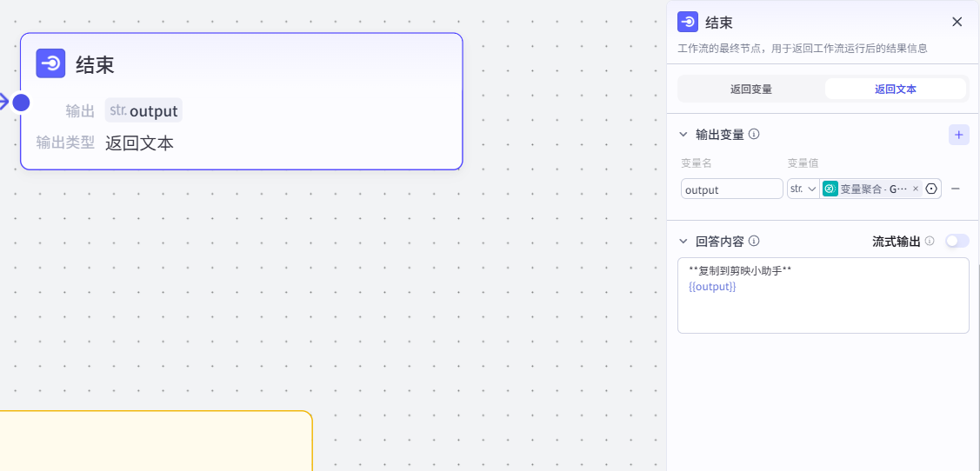Enable the 流式输出 toggle switch
Screen dimensions: 980x471
(957, 242)
